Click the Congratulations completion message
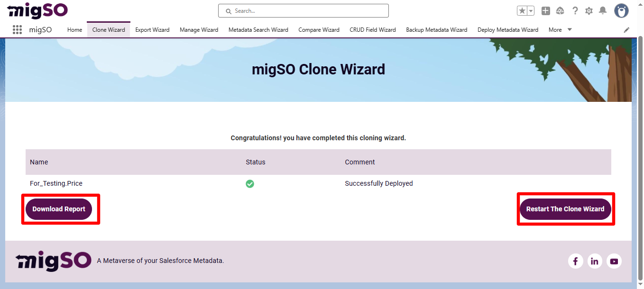 point(318,138)
